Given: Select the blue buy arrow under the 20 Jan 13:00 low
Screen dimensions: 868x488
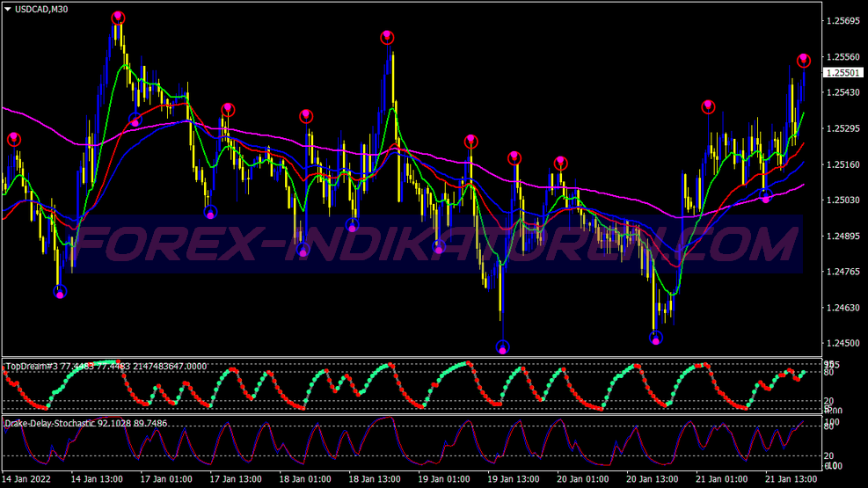Looking at the screenshot, I should (655, 338).
